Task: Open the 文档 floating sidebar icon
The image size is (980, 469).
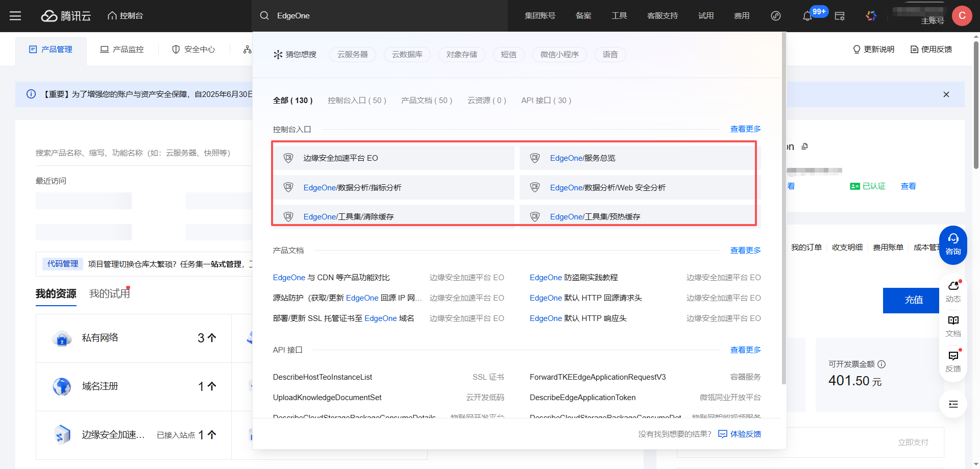Action: (953, 327)
